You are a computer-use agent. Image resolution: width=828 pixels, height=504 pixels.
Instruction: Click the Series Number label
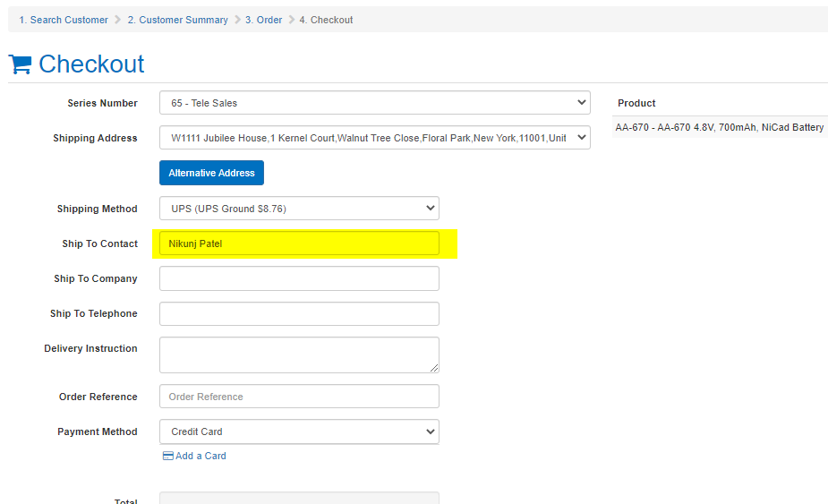click(x=102, y=103)
